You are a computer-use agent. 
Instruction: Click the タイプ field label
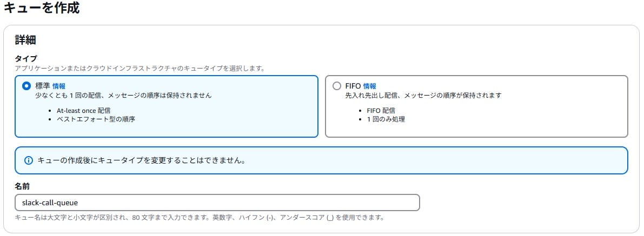(26, 59)
